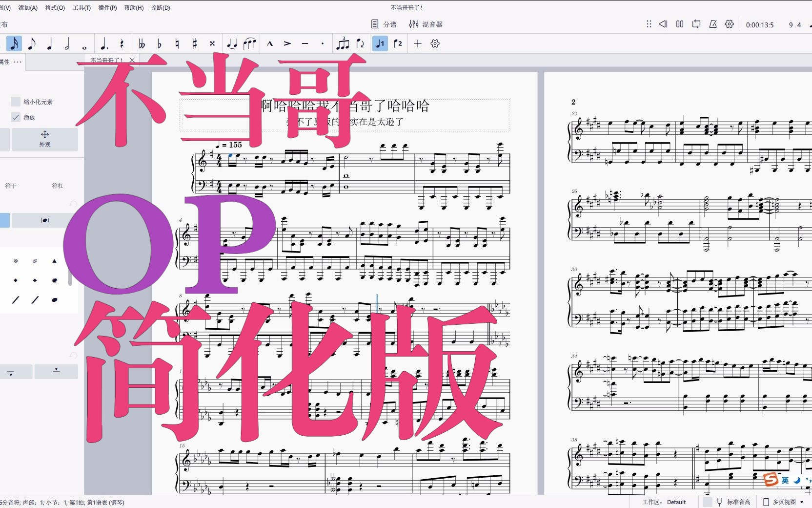Switch to voice 1
The image size is (812, 508).
tap(380, 43)
